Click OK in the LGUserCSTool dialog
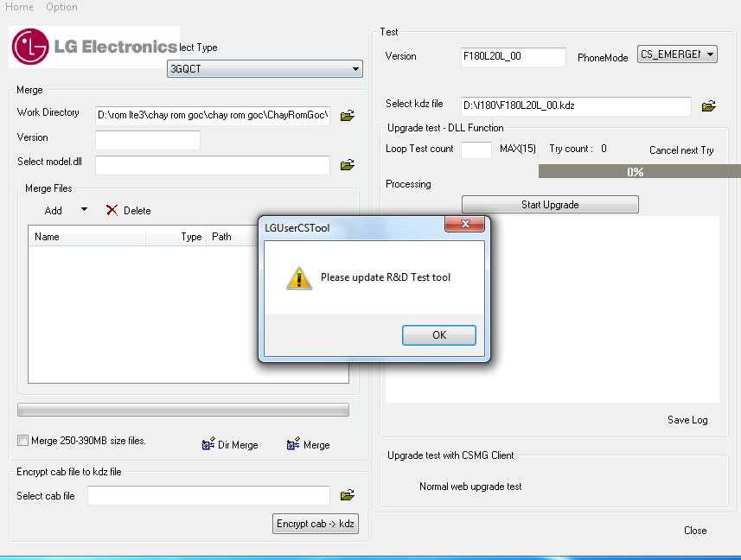 click(439, 335)
